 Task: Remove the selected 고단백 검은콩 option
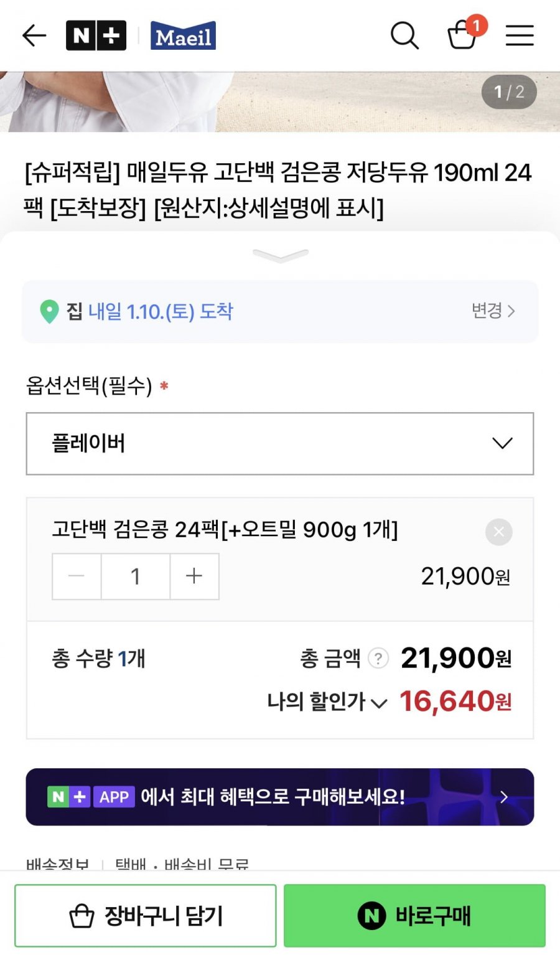click(498, 532)
